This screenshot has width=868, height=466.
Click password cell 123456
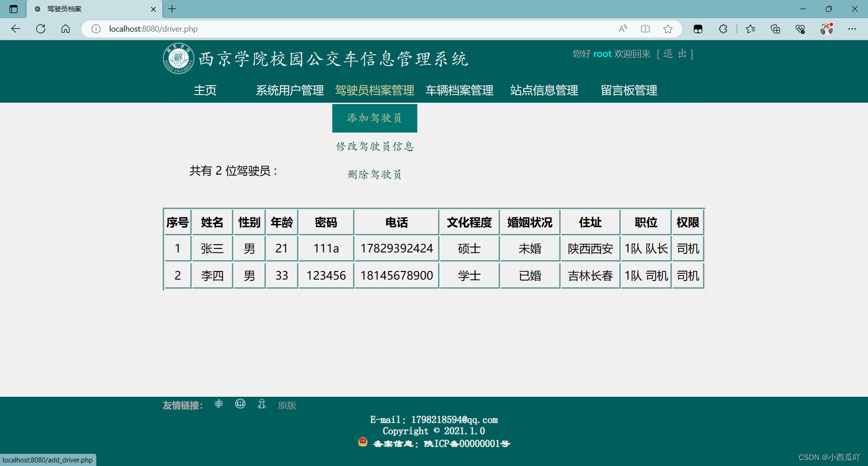(326, 276)
